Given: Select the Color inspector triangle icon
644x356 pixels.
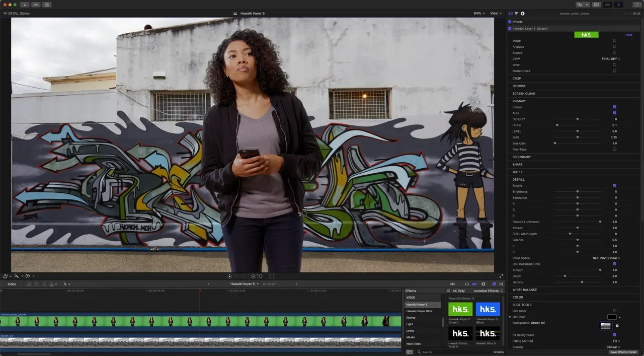Looking at the screenshot, I should click(x=517, y=14).
